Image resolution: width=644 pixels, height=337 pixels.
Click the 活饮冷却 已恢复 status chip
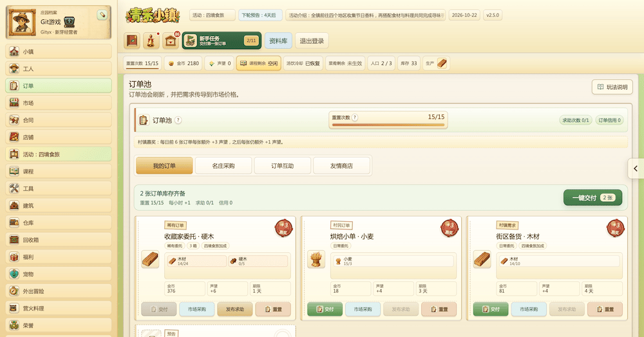click(x=303, y=63)
